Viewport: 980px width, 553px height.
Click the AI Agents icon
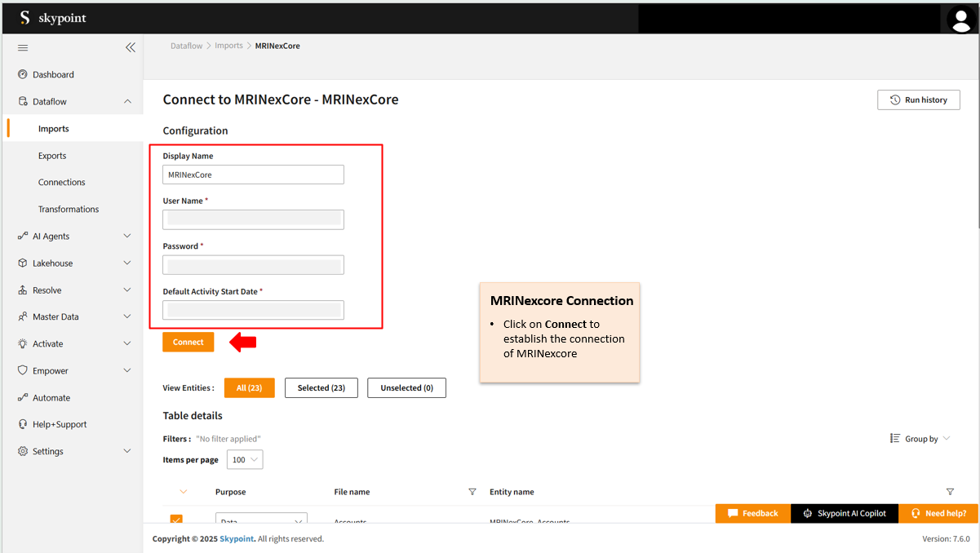click(22, 236)
